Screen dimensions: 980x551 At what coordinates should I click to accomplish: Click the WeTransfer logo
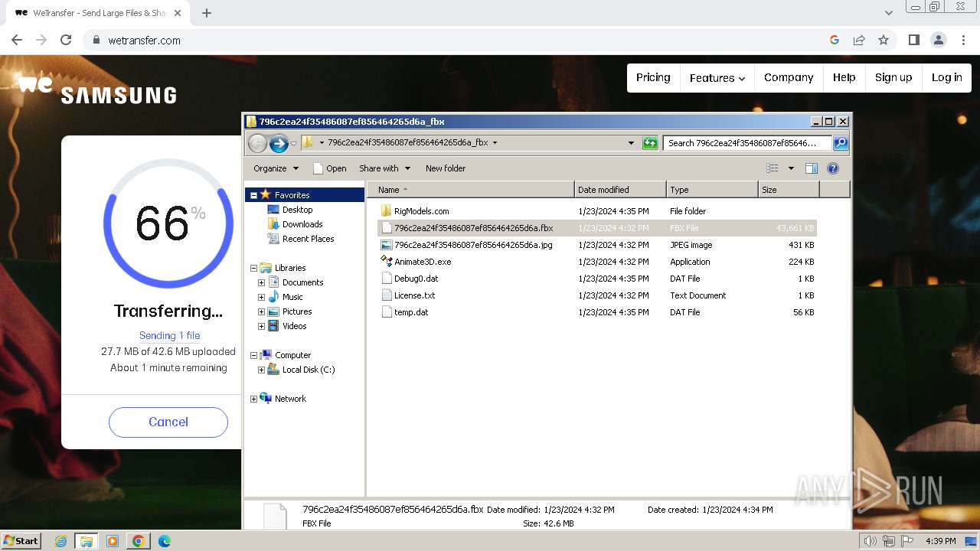click(35, 84)
